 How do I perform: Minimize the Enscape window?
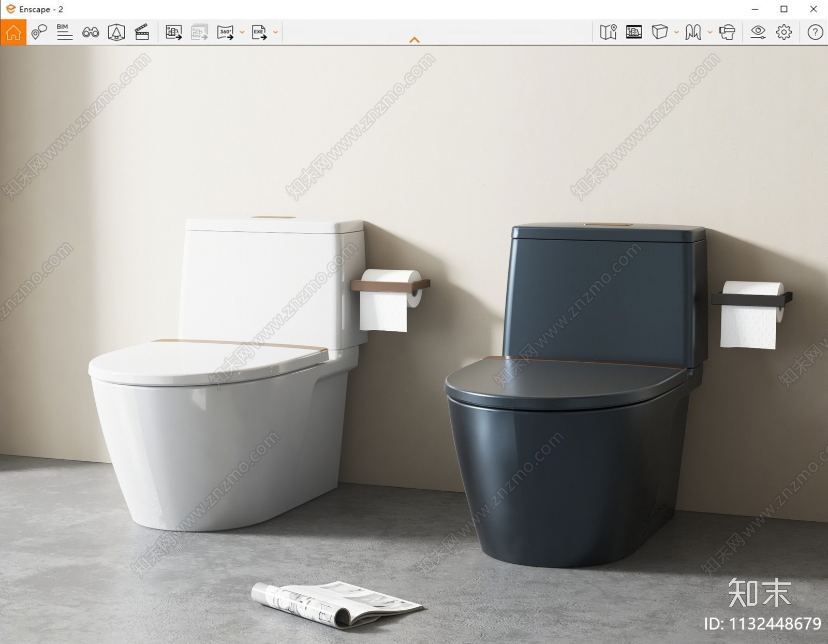[755, 9]
